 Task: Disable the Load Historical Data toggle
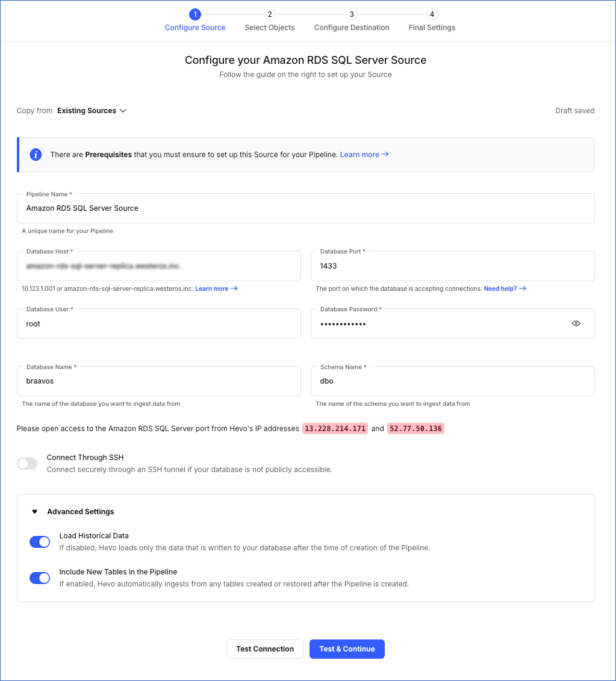point(39,542)
